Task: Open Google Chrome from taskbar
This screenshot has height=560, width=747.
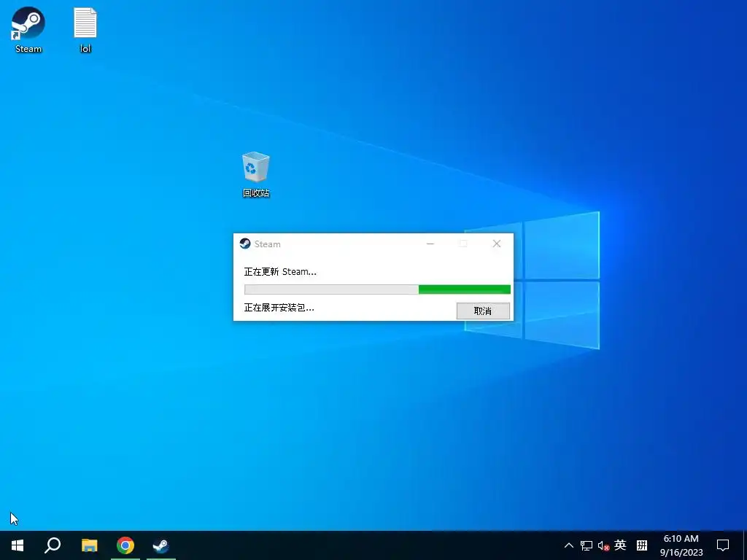Action: [125, 545]
